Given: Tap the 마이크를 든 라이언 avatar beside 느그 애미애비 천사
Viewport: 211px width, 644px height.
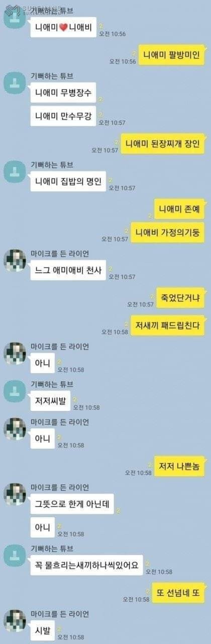Looking at the screenshot, I should (x=15, y=260).
